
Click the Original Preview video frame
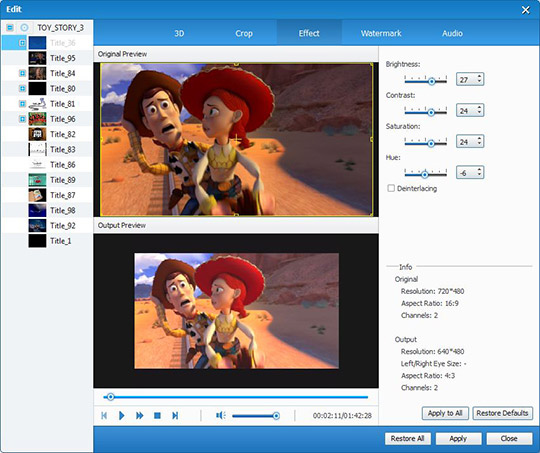[236, 140]
